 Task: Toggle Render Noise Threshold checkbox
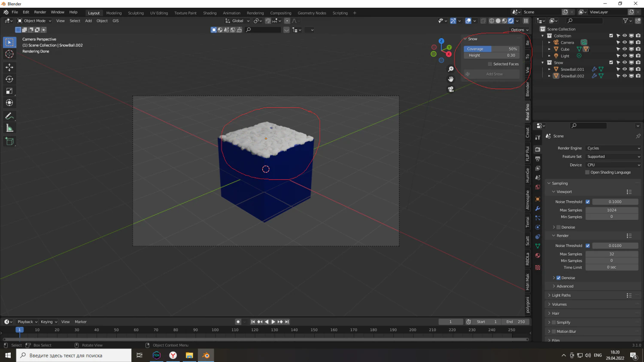pos(588,246)
